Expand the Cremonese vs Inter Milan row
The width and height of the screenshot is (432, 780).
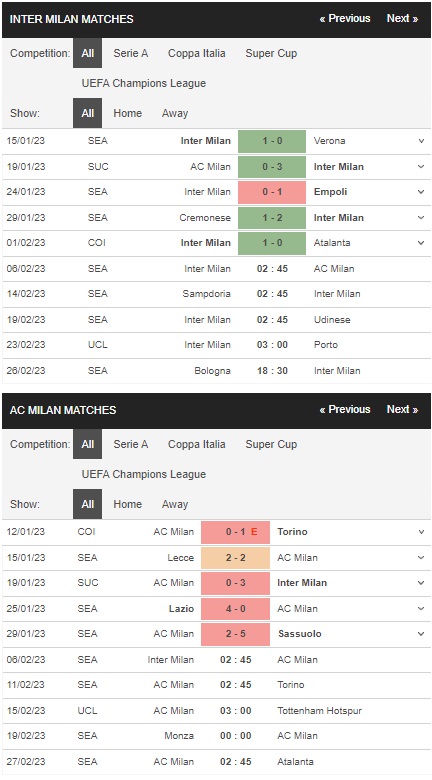[421, 217]
